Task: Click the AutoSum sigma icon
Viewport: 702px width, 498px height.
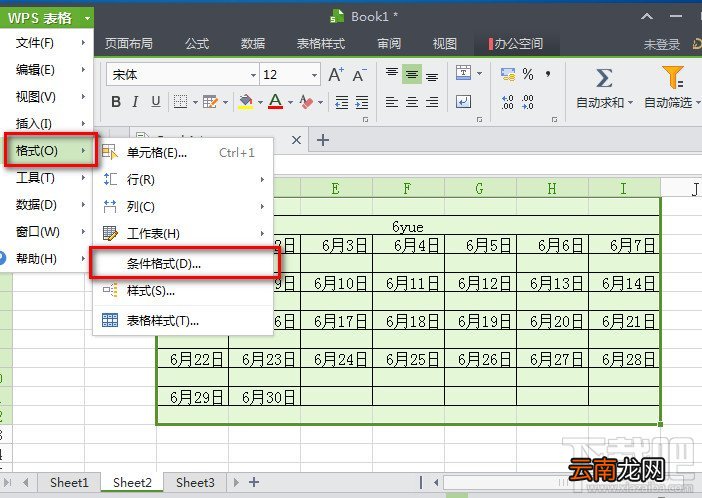Action: pos(604,78)
